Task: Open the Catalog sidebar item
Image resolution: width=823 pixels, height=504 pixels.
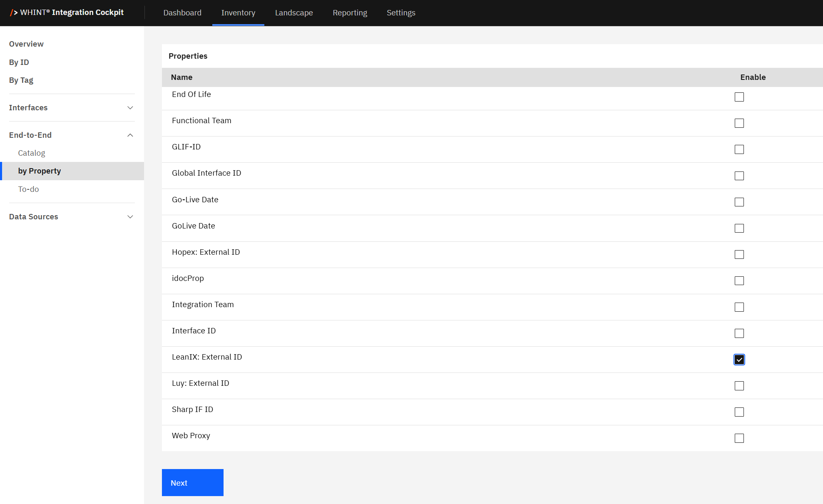Action: (x=32, y=153)
